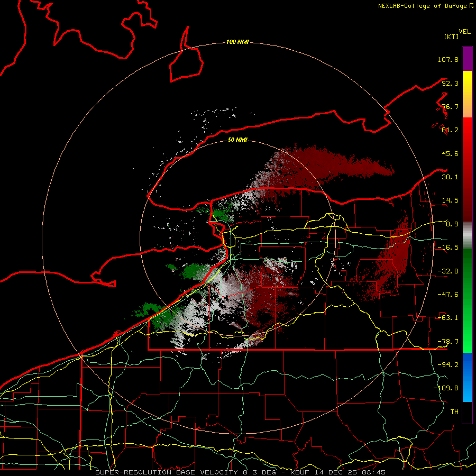The height and width of the screenshot is (476, 476).
Task: Select the -32.0 scale value
Action: pos(448,271)
